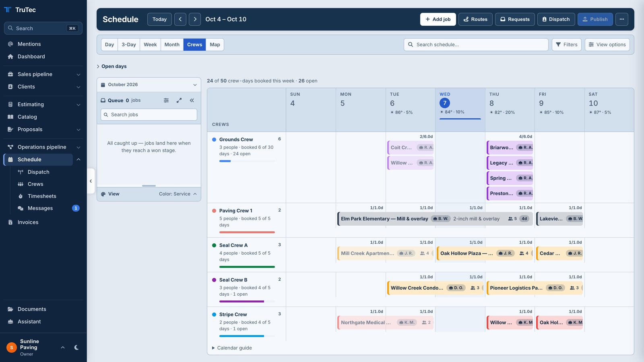The image size is (644, 362).
Task: Open October 2026 month dropdown
Action: 149,85
